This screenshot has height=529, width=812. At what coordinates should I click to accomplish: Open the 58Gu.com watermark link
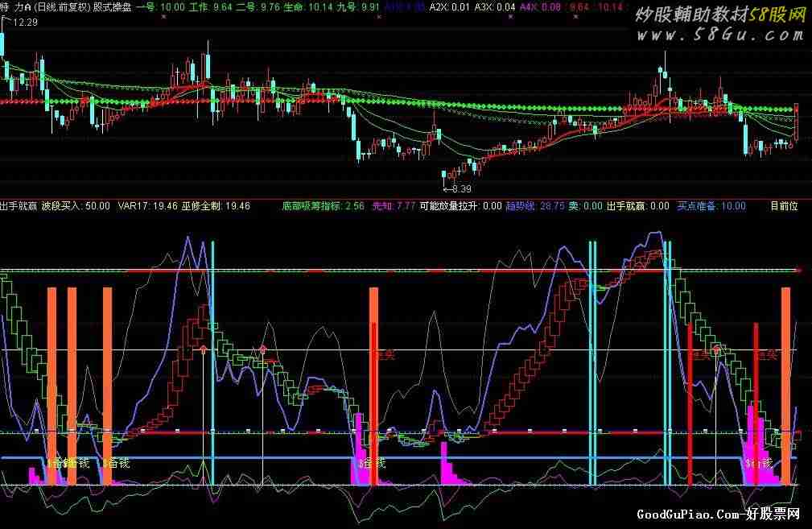click(720, 26)
